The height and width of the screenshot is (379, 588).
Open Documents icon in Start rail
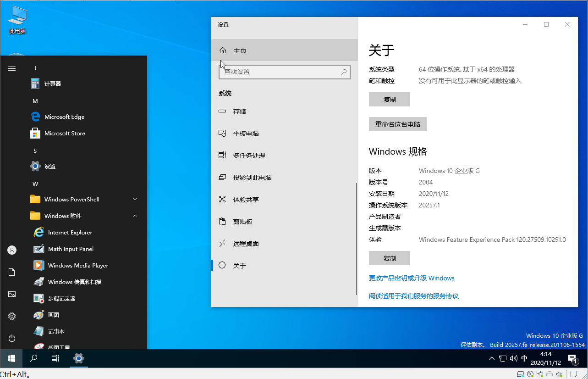click(12, 272)
